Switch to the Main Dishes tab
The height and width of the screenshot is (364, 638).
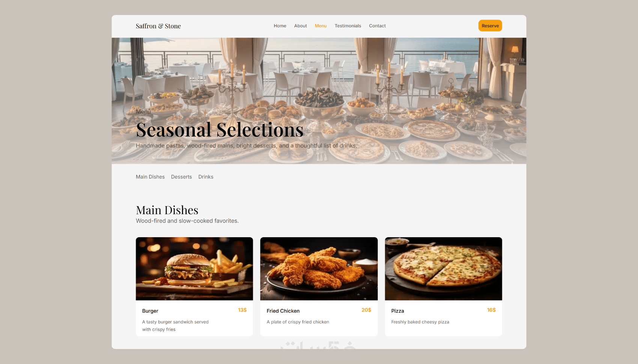(x=150, y=177)
